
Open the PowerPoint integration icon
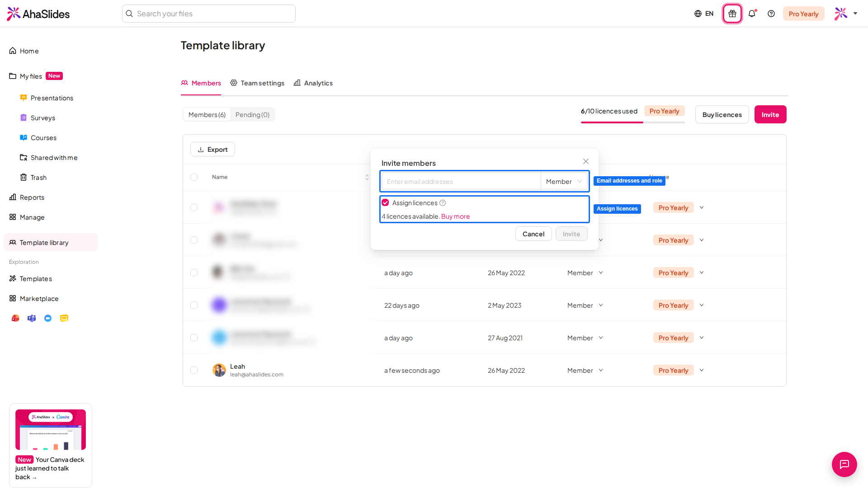(15, 318)
